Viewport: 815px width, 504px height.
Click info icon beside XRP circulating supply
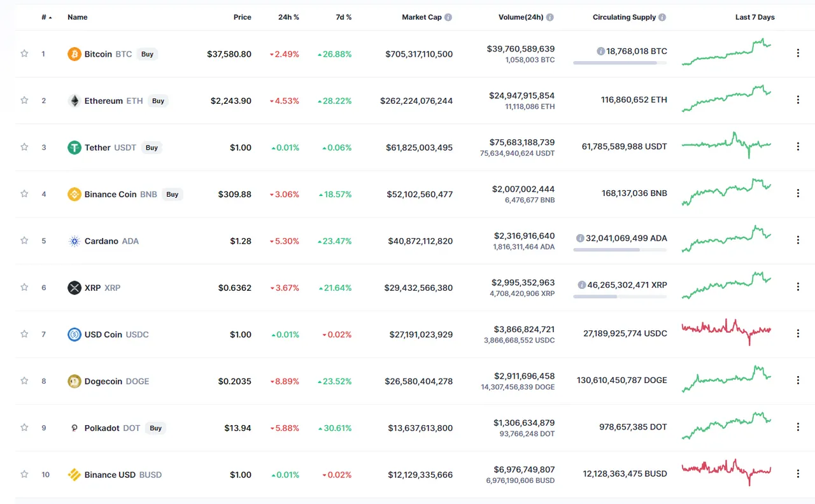click(x=582, y=284)
